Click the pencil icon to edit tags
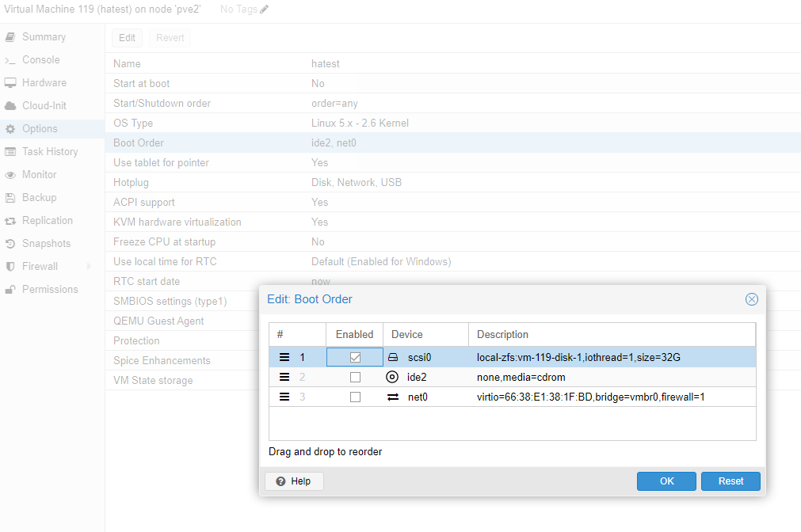Screen dimensions: 801x532 point(264,9)
